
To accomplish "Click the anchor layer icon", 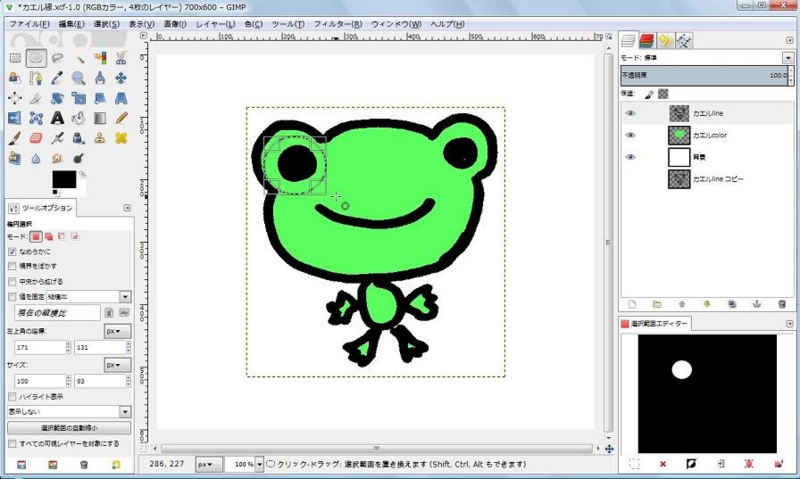I will click(757, 304).
